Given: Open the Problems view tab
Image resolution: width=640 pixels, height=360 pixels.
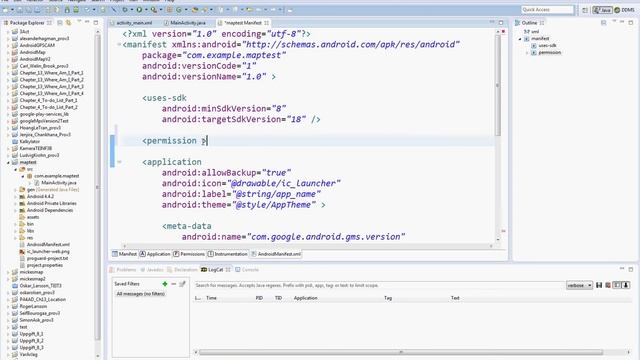Looking at the screenshot, I should pyautogui.click(x=123, y=270).
